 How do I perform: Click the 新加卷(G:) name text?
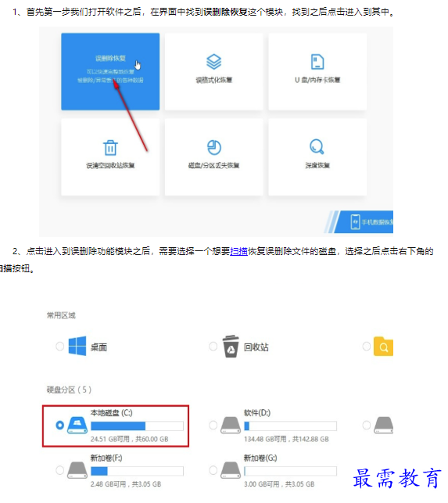[260, 458]
